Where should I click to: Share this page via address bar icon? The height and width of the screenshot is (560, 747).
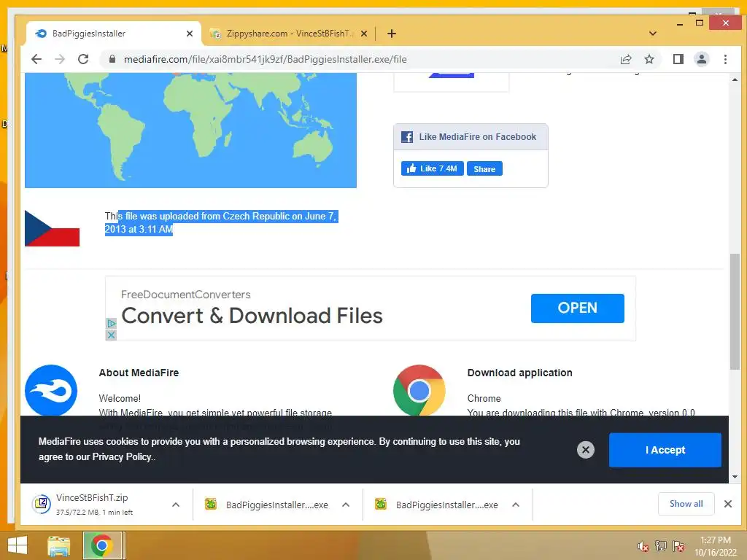tap(625, 59)
